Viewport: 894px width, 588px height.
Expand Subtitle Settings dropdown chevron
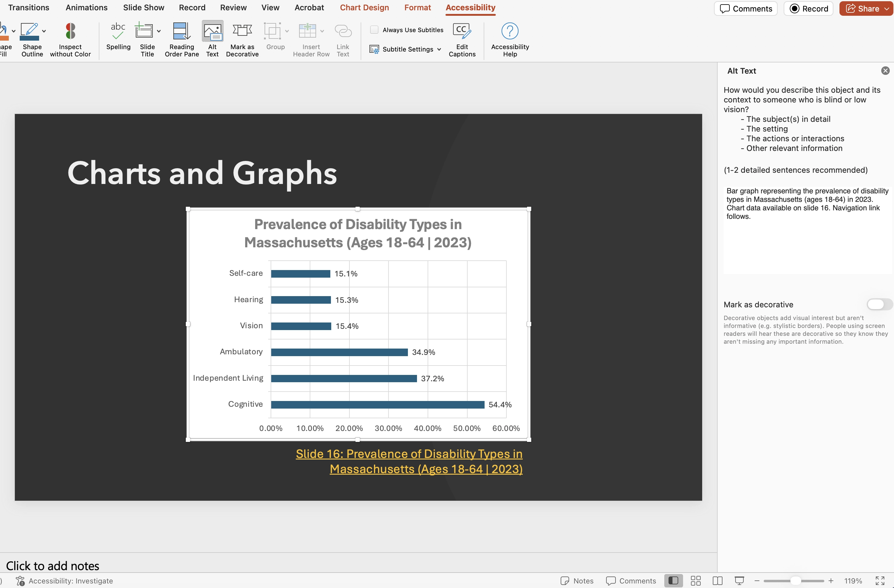(x=439, y=49)
